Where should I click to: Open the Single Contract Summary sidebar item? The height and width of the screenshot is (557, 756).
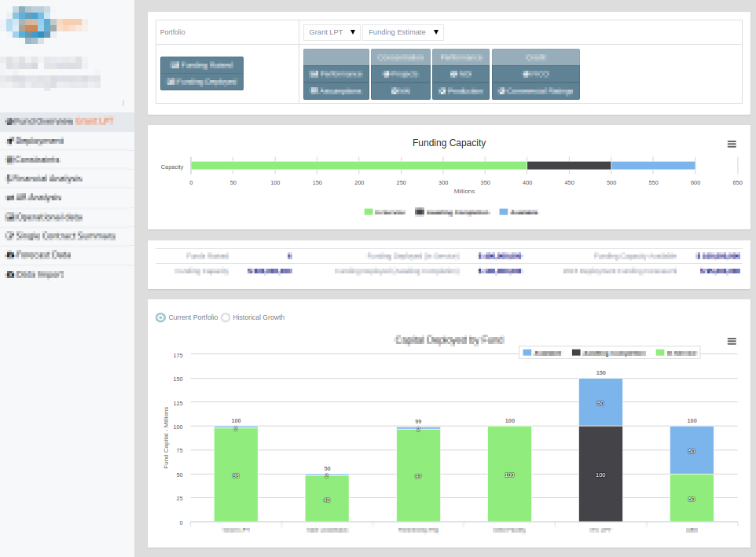67,236
